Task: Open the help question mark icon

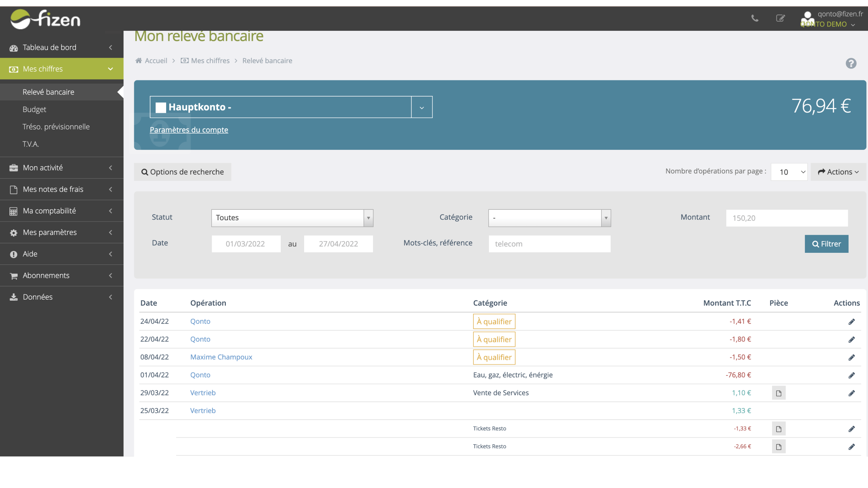Action: pyautogui.click(x=851, y=63)
